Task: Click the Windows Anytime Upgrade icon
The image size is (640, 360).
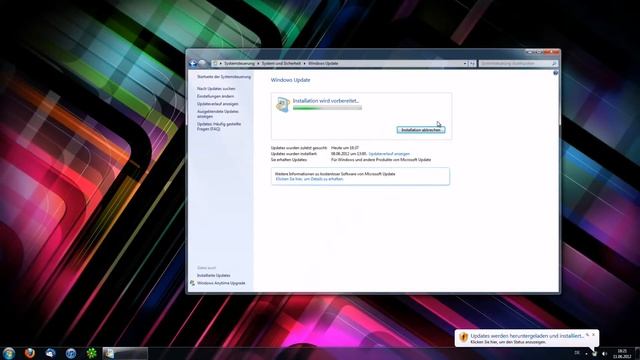Action: tap(192, 283)
